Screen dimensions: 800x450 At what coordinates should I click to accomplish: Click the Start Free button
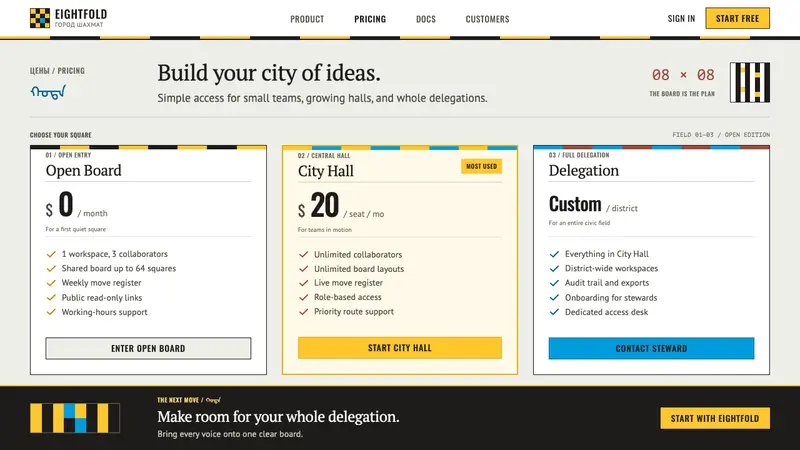point(737,18)
